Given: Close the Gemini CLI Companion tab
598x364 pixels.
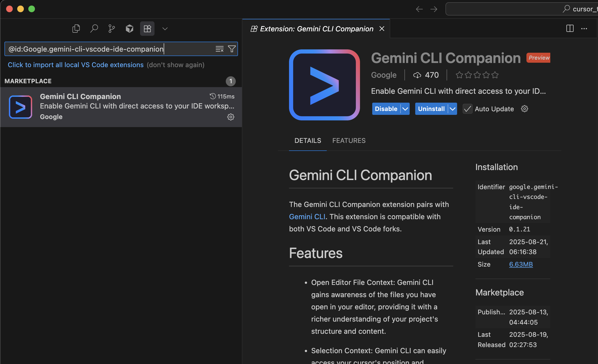Looking at the screenshot, I should point(382,29).
